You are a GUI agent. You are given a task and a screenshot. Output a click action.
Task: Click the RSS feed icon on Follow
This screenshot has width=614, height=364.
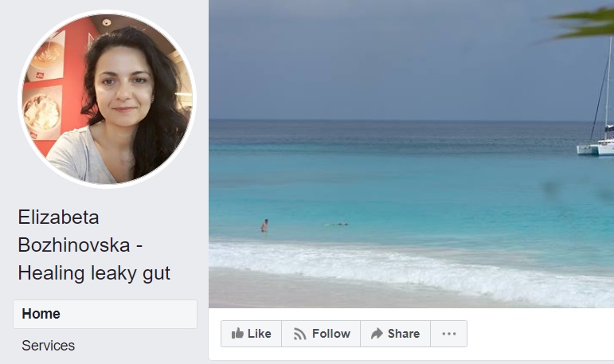point(299,334)
